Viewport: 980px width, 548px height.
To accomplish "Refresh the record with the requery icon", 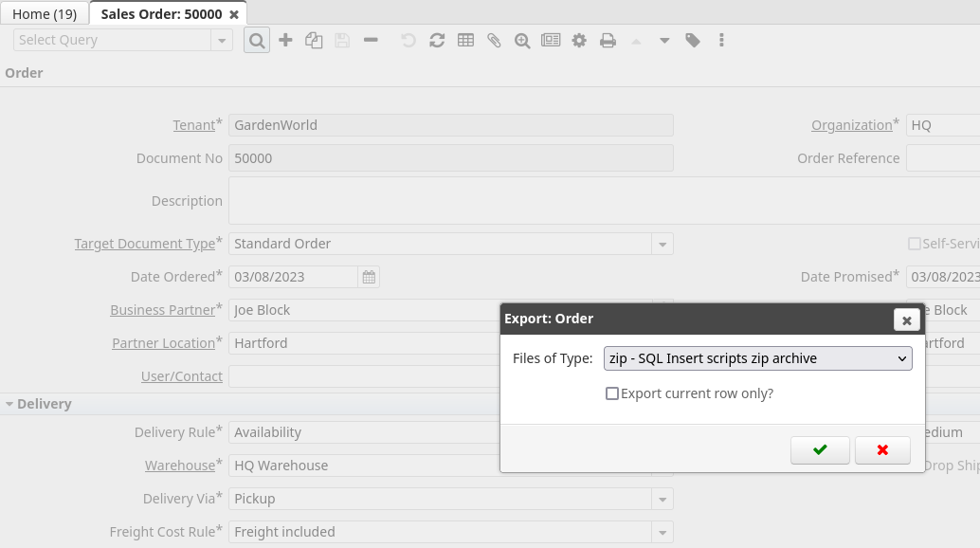I will 437,41.
